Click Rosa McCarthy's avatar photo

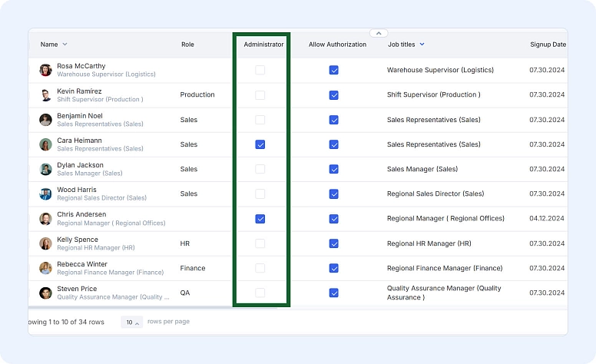click(x=46, y=70)
